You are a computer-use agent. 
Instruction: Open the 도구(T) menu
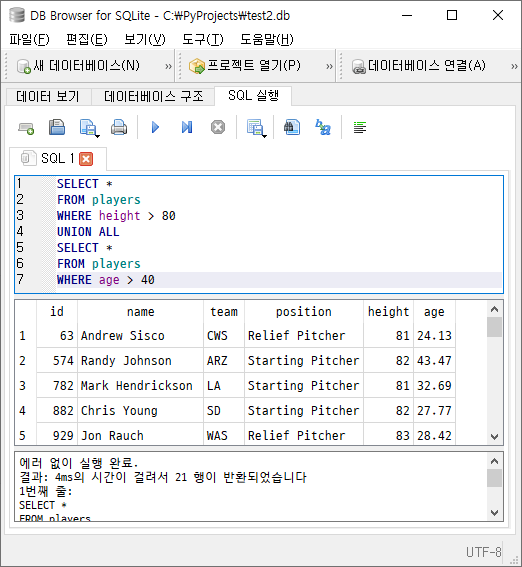pyautogui.click(x=202, y=39)
